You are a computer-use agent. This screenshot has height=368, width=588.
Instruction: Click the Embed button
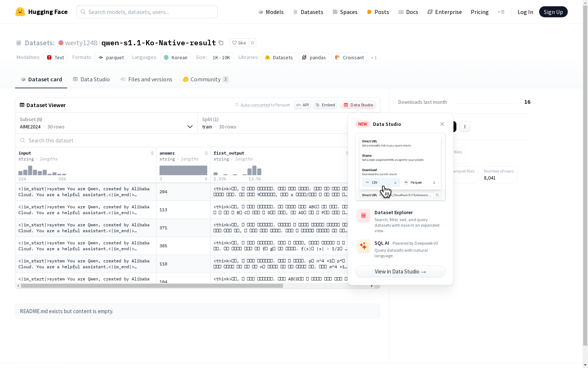coord(325,105)
